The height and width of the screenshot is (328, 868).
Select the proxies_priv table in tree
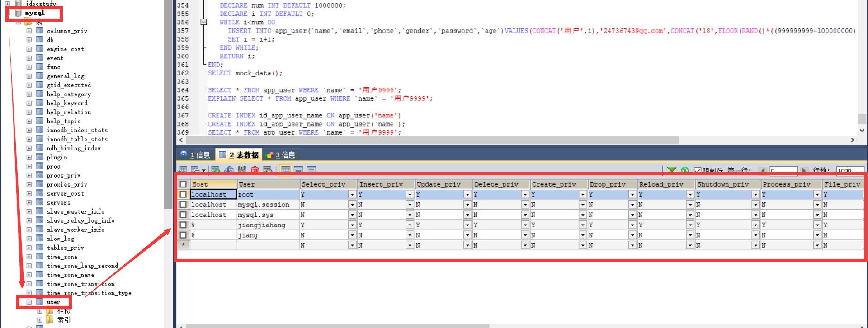[67, 184]
